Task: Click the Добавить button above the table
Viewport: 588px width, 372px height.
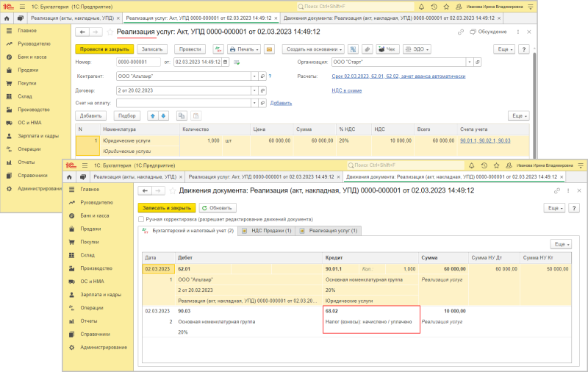Action: [x=90, y=116]
